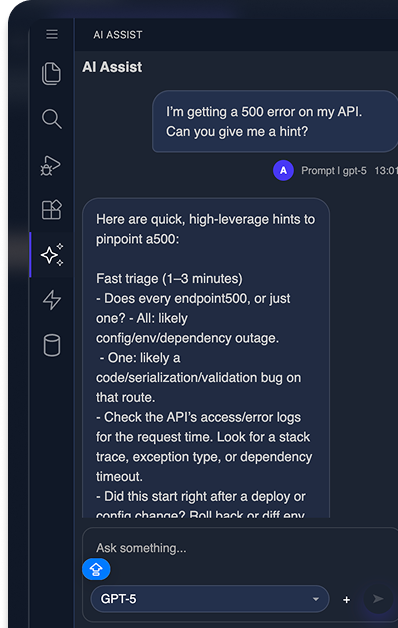Click the purple A user avatar

click(x=283, y=171)
